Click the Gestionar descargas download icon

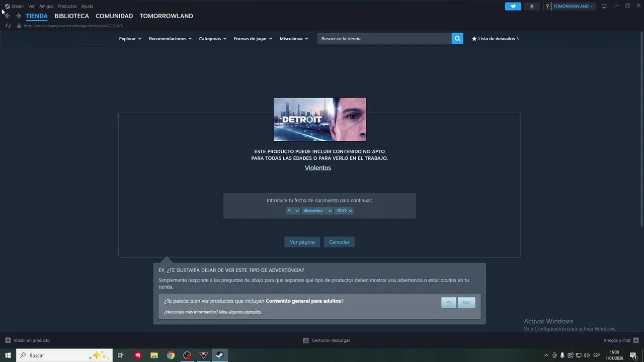pyautogui.click(x=305, y=340)
